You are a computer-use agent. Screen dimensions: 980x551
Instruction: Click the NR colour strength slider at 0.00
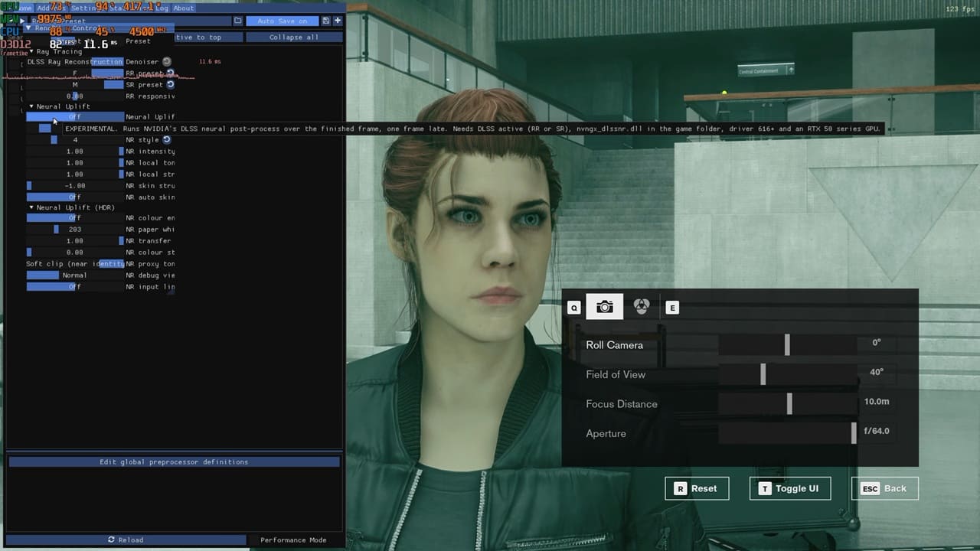coord(74,253)
